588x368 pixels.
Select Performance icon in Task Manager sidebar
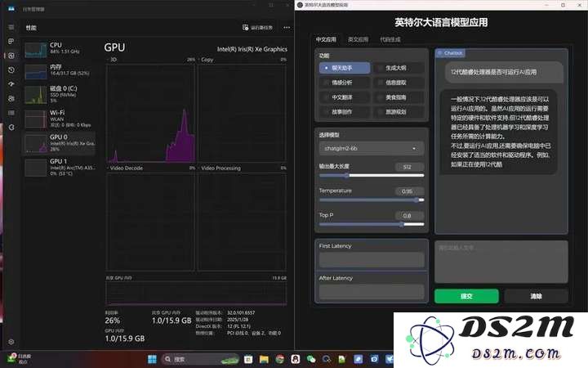(11, 56)
